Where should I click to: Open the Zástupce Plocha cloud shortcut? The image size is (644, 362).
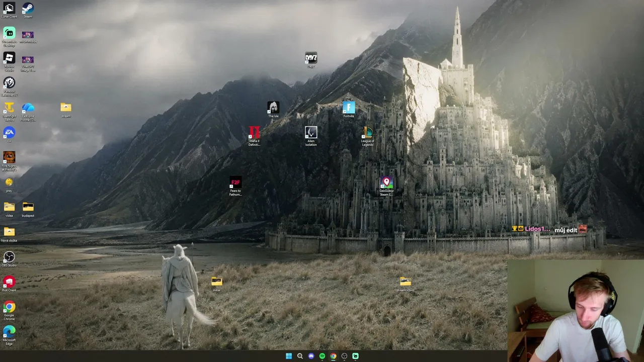pos(28,112)
